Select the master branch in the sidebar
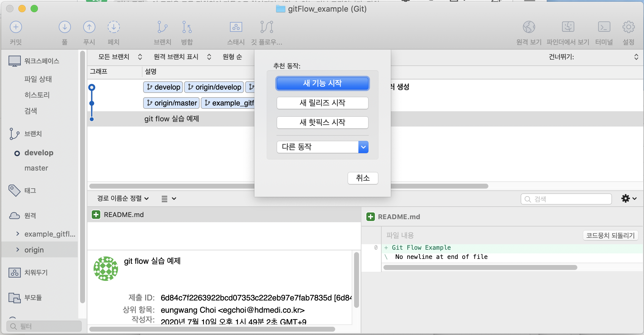This screenshot has width=644, height=335. click(x=36, y=168)
